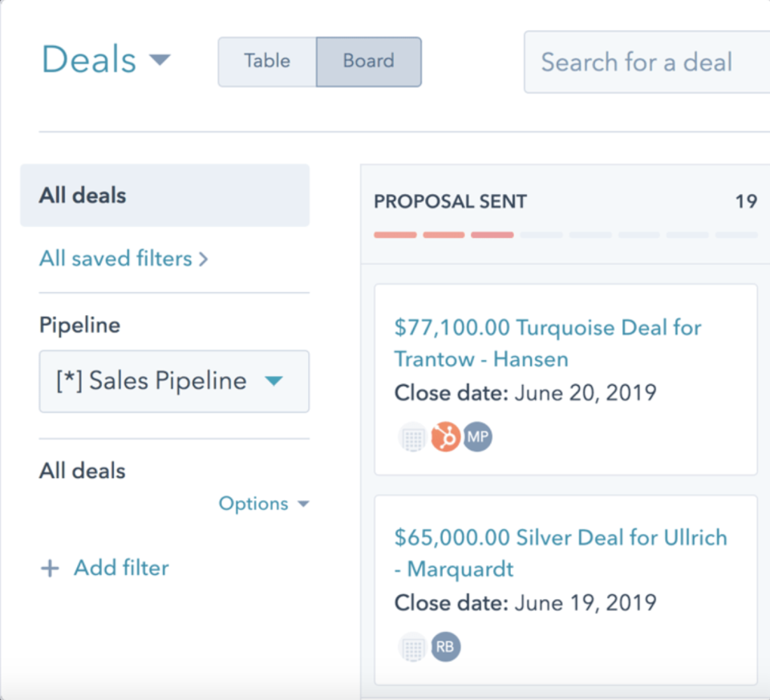Screen dimensions: 770x700
Task: Click the MP avatar on the Turquoise deal card
Action: pyautogui.click(x=476, y=437)
